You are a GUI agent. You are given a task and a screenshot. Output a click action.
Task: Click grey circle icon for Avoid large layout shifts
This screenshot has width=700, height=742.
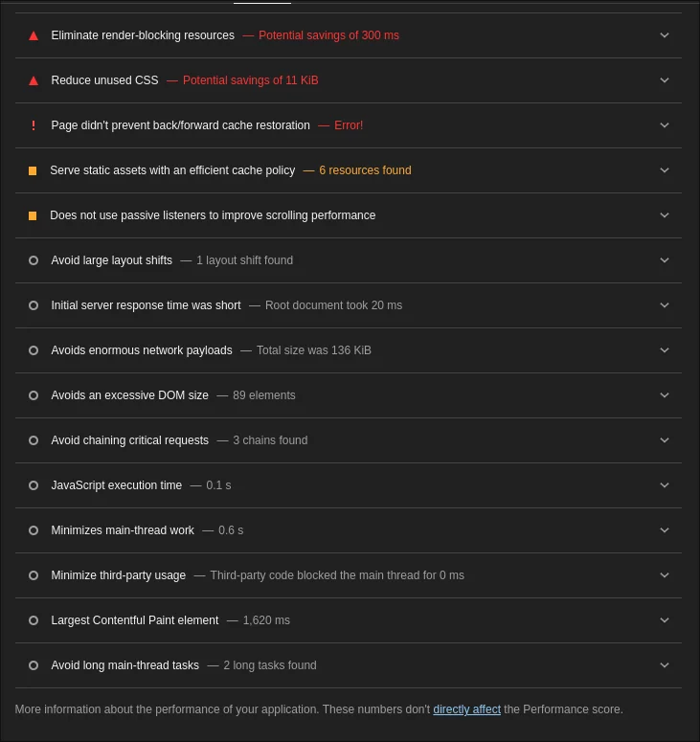pos(34,260)
